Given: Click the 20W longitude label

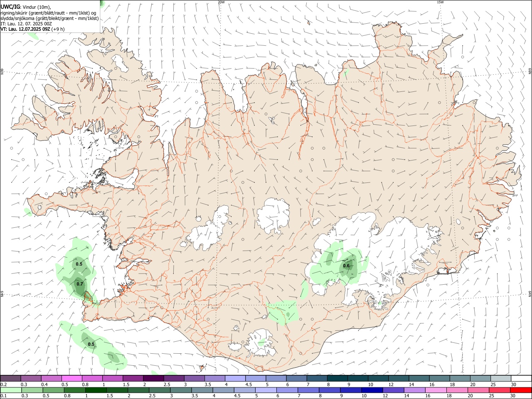Looking at the screenshot, I should pos(221,2).
